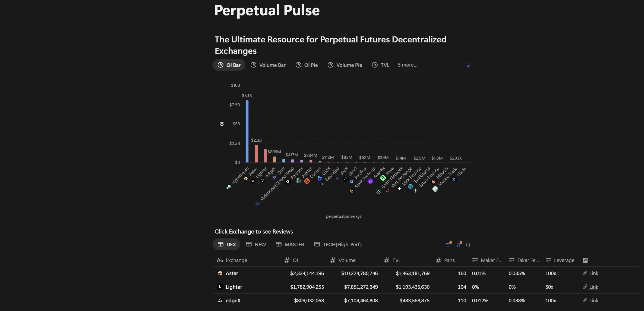This screenshot has height=311, width=644.
Task: Select the TECH(High-Perf) table view
Action: click(338, 244)
